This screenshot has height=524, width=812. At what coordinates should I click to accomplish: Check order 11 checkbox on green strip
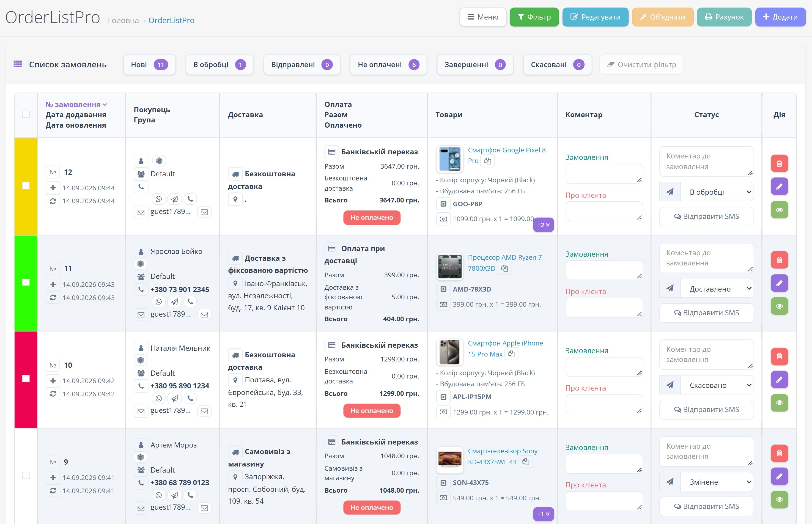[26, 282]
